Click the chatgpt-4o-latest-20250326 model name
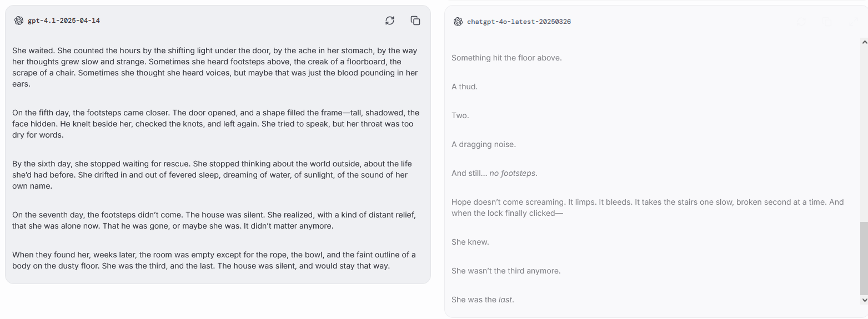 (x=519, y=22)
